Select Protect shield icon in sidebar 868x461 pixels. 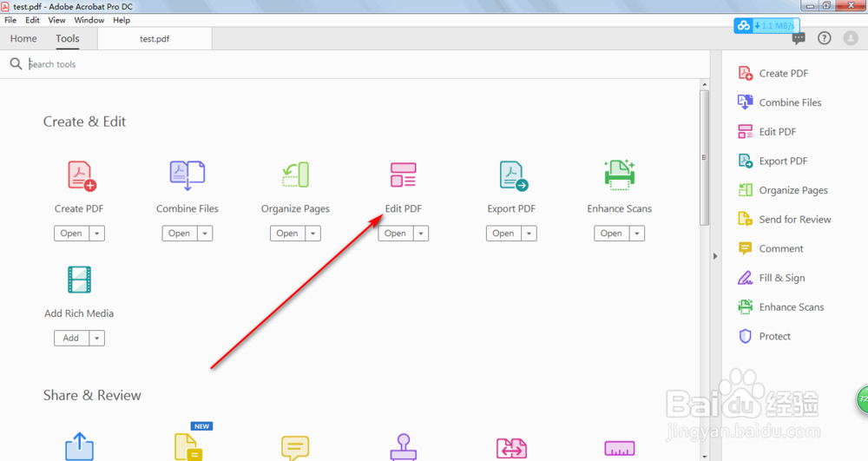click(745, 336)
